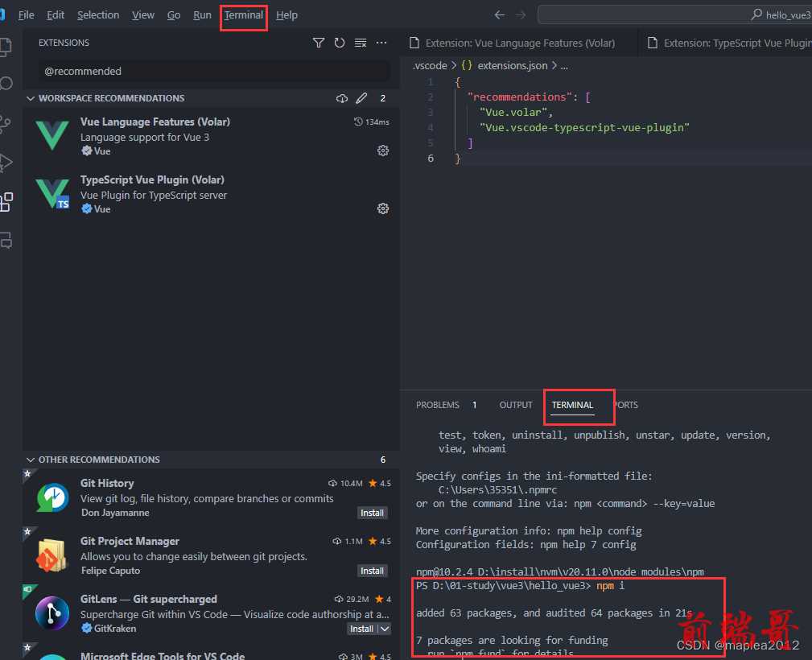Open the File menu
Viewport: 812px width, 660px height.
[26, 15]
